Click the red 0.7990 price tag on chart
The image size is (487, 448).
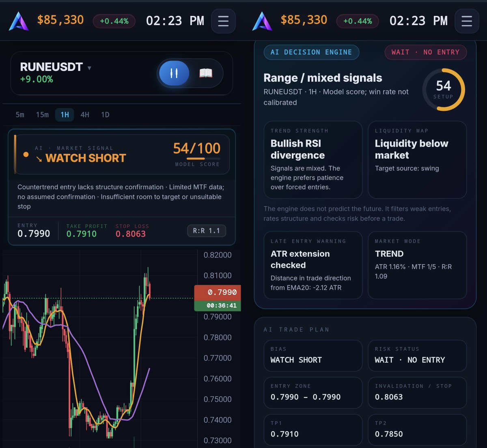[218, 292]
